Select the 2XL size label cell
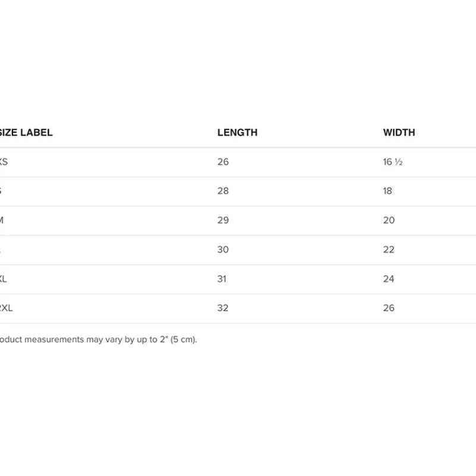Viewport: 476px width, 476px height. tap(6, 308)
